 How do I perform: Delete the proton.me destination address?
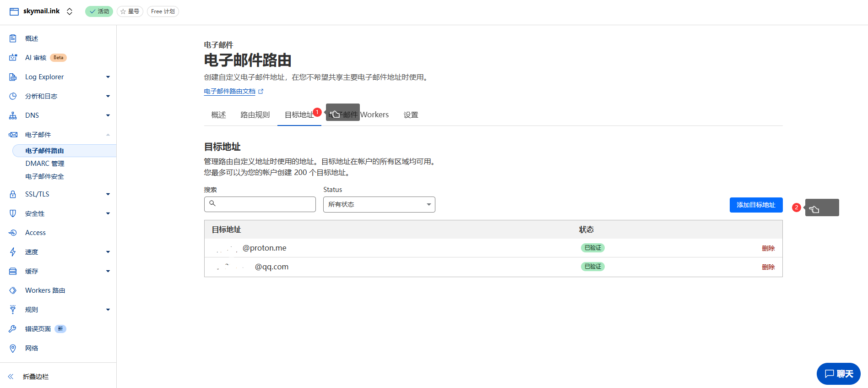pos(768,248)
